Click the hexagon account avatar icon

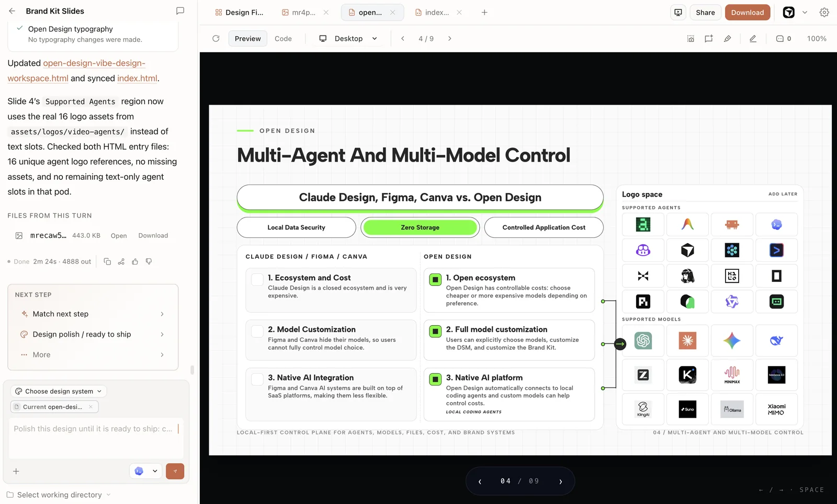click(x=788, y=13)
